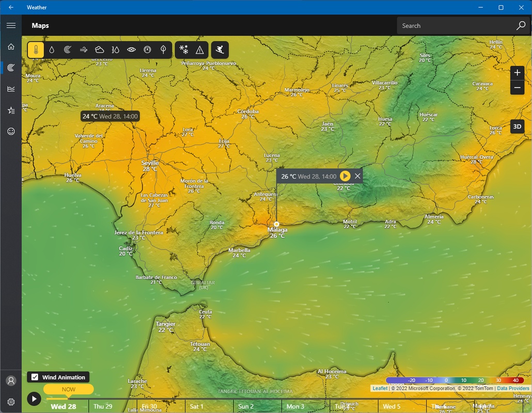Image resolution: width=532 pixels, height=413 pixels.
Task: Expand the hamburger navigation menu
Action: [x=11, y=25]
